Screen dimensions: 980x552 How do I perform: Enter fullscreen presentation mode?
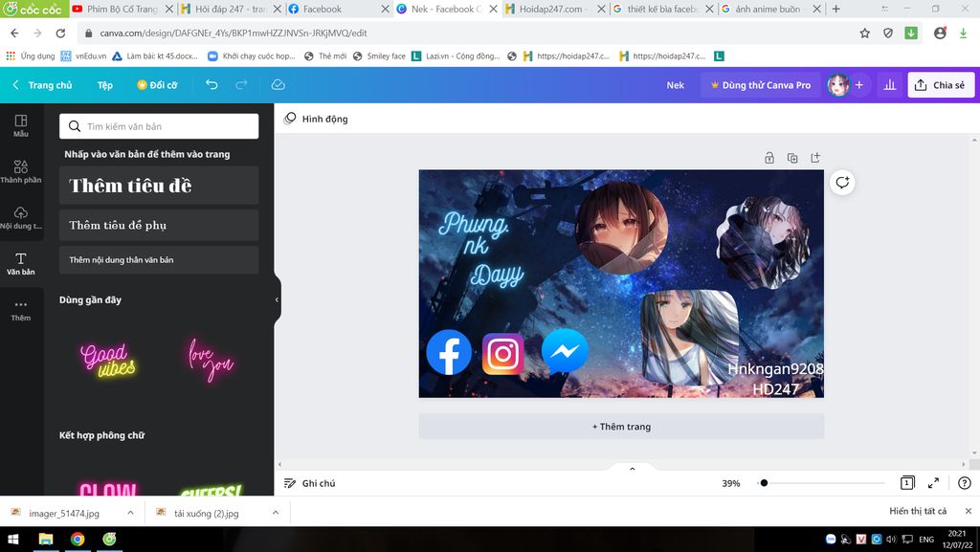[x=933, y=483]
